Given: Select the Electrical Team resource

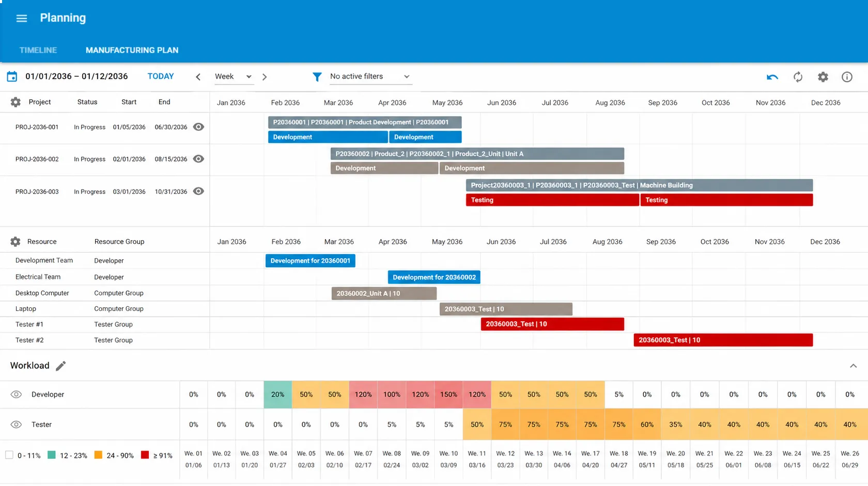Looking at the screenshot, I should click(x=38, y=277).
